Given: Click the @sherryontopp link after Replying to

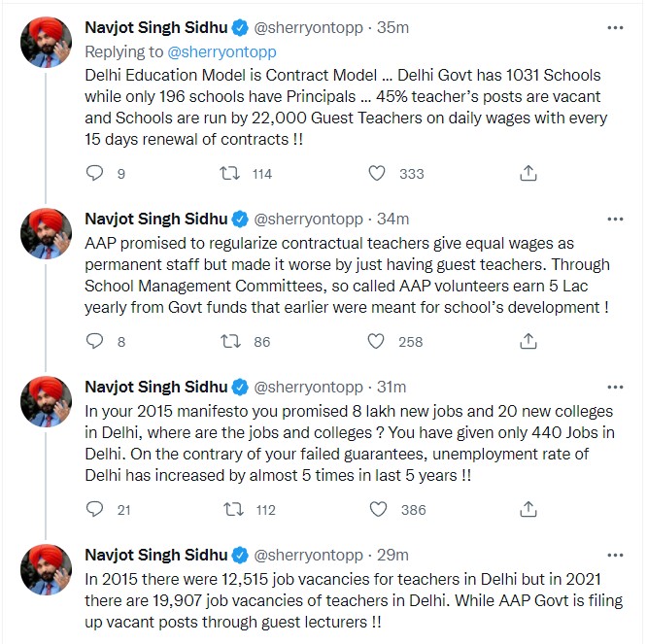Looking at the screenshot, I should tap(221, 52).
